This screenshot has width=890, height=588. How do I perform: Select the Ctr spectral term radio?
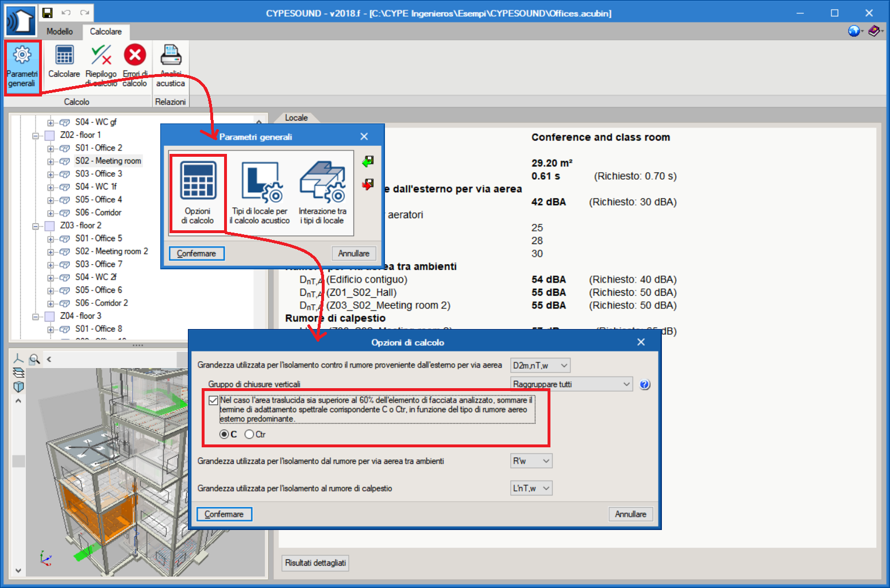[249, 435]
